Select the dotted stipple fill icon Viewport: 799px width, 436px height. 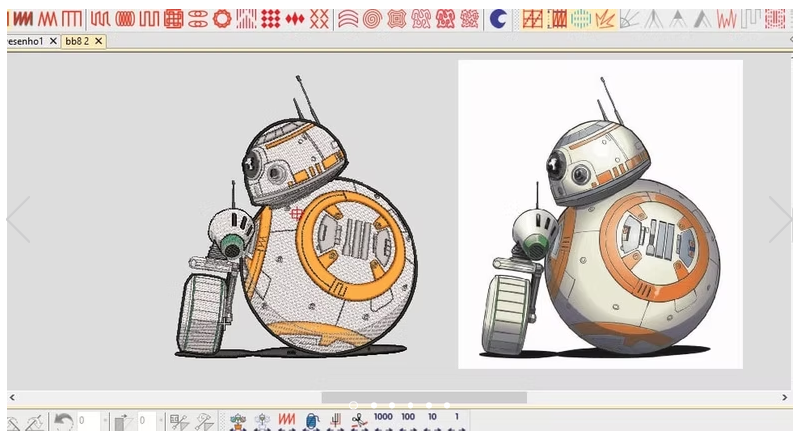469,19
